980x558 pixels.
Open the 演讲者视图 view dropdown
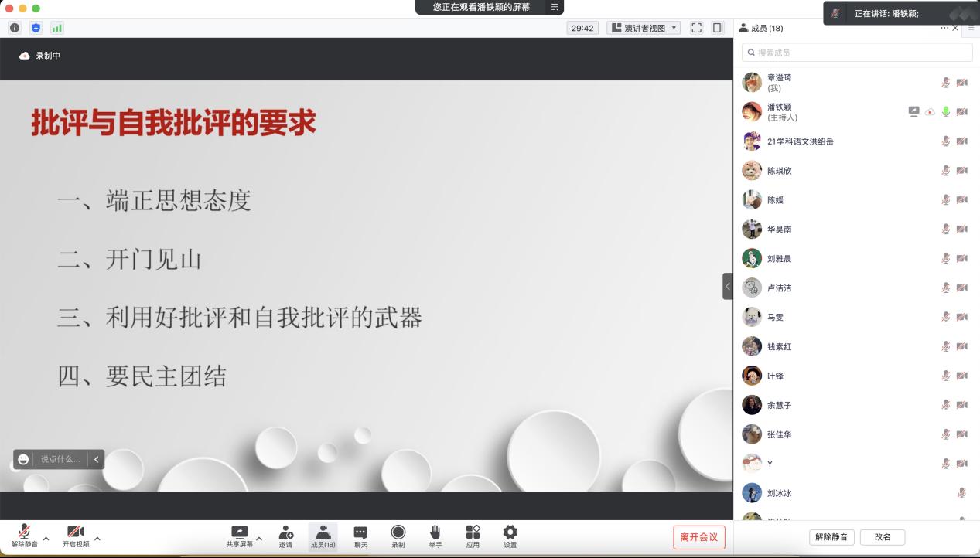(644, 28)
